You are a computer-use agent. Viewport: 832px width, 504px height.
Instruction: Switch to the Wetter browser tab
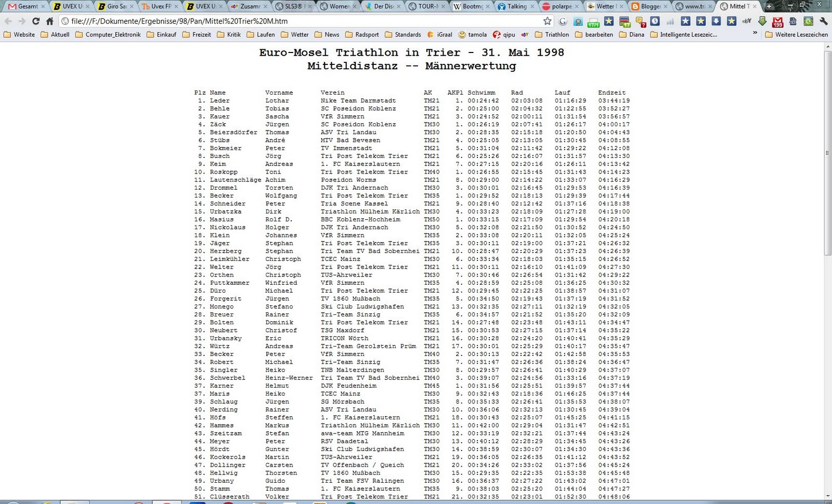(x=606, y=6)
